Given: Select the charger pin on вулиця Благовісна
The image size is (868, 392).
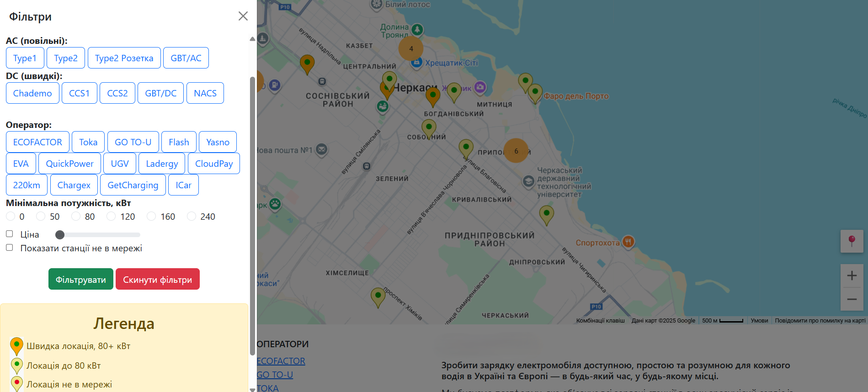Looking at the screenshot, I should coord(466,149).
